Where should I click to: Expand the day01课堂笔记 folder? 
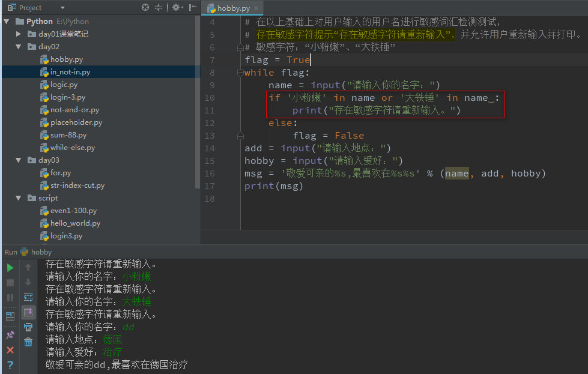click(x=19, y=34)
